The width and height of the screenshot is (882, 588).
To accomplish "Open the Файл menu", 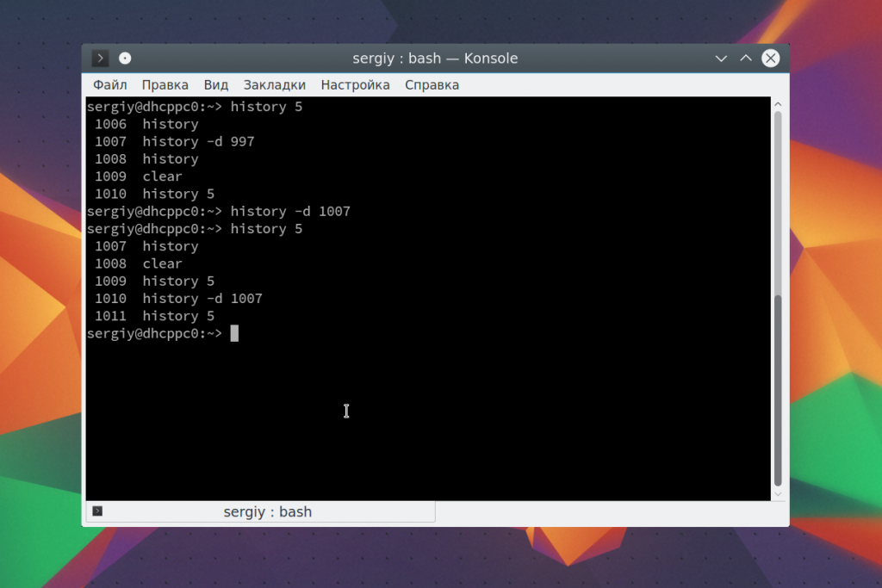I will tap(109, 84).
